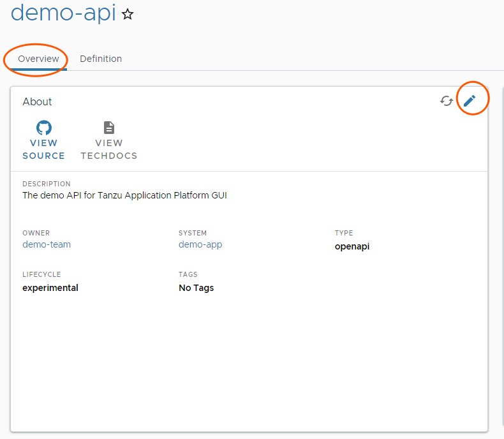The image size is (504, 439).
Task: Click the About card heading
Action: 38,101
